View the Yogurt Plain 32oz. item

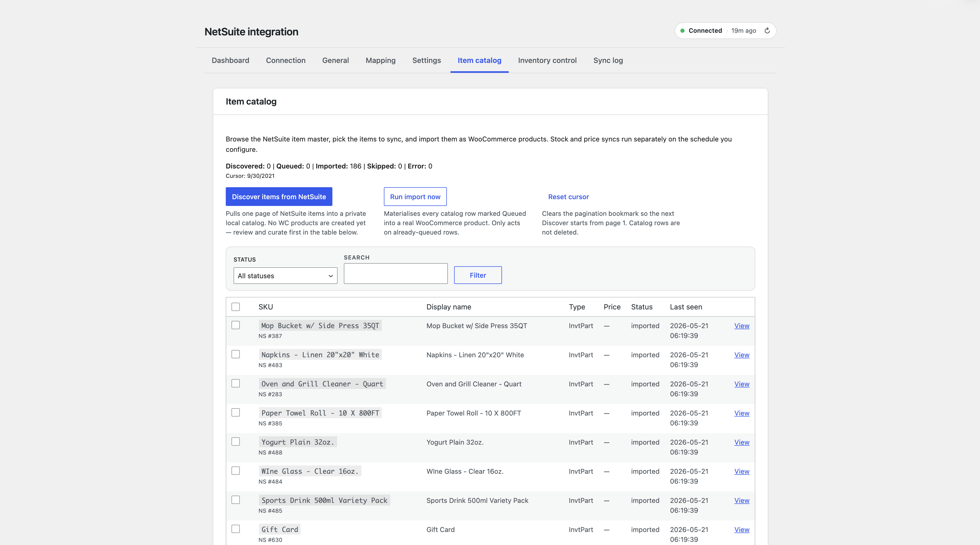click(x=742, y=442)
